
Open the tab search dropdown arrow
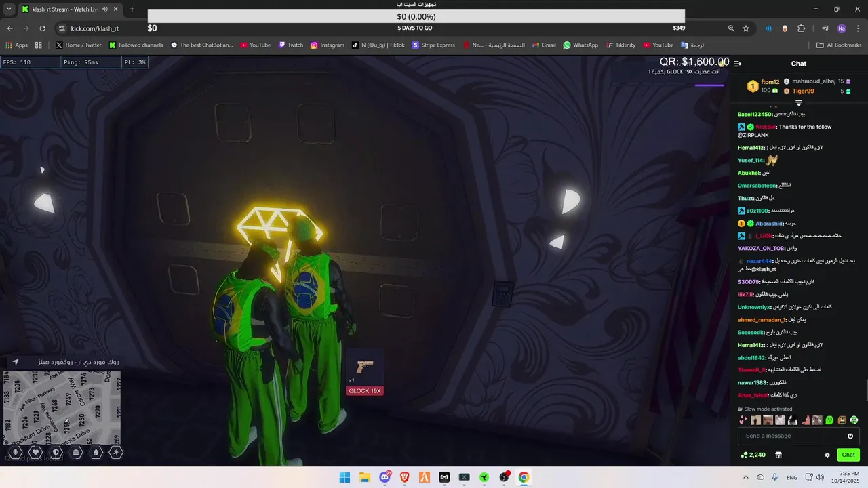[x=8, y=9]
